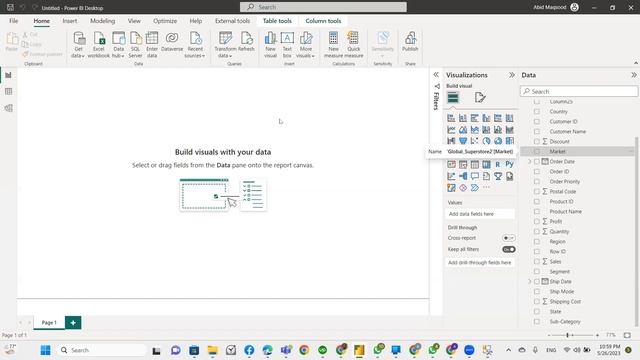Screen dimensions: 640x360
Task: Select the Stacked bar chart visual
Action: point(451,118)
